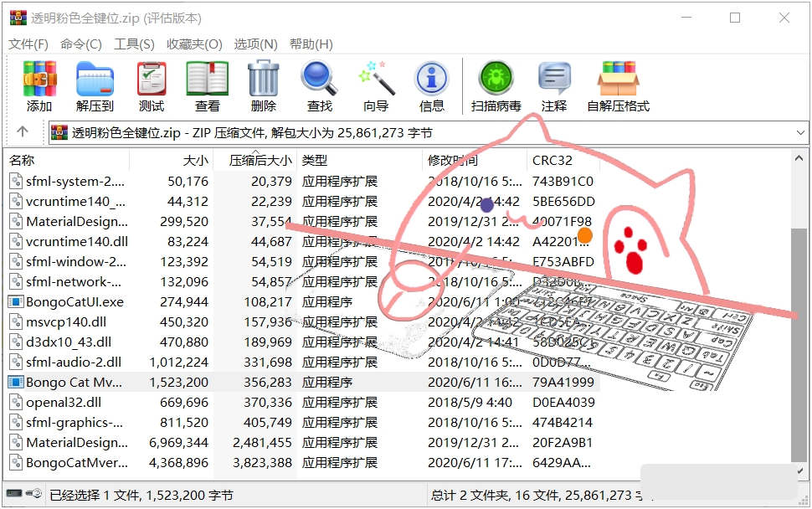Run 扫描病毒 (Virus Scan) icon
Image resolution: width=812 pixels, height=509 pixels.
tap(496, 86)
